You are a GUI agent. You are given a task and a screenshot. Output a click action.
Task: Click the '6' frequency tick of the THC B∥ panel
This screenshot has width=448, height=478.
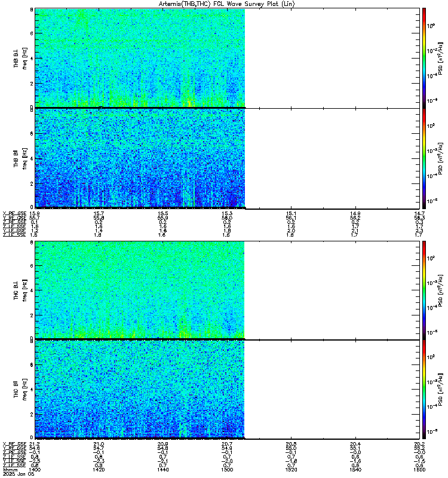[32, 365]
